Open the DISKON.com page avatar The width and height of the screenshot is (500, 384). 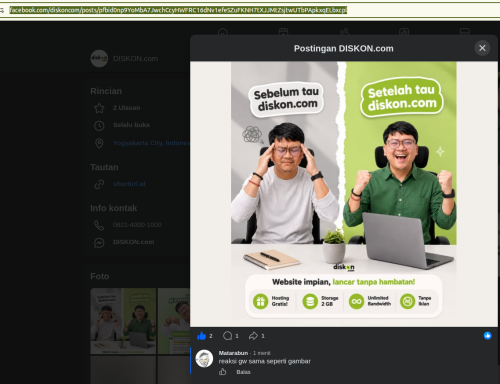(x=99, y=59)
